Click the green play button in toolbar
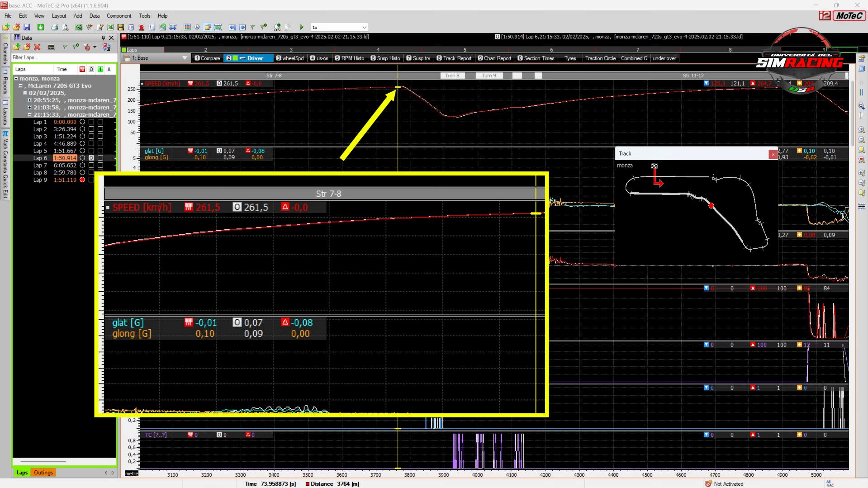868x488 pixels. [302, 27]
